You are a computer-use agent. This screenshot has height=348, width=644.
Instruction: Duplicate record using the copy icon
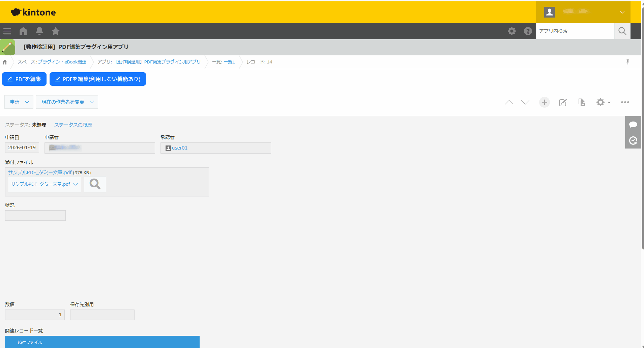(x=582, y=102)
